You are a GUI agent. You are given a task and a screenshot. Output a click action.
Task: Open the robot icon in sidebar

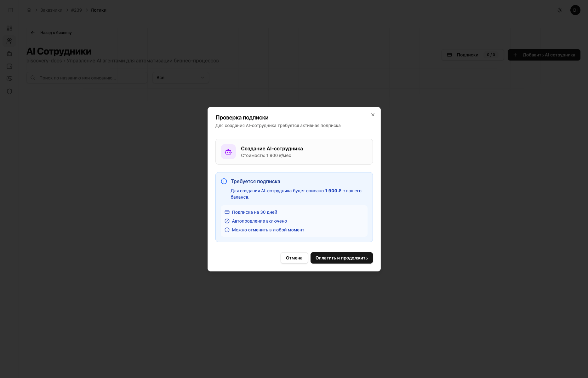point(9,54)
